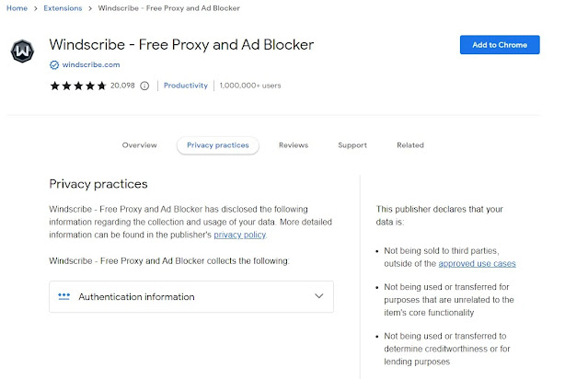The height and width of the screenshot is (379, 588).
Task: Select the Privacy practices tab
Action: click(x=219, y=145)
